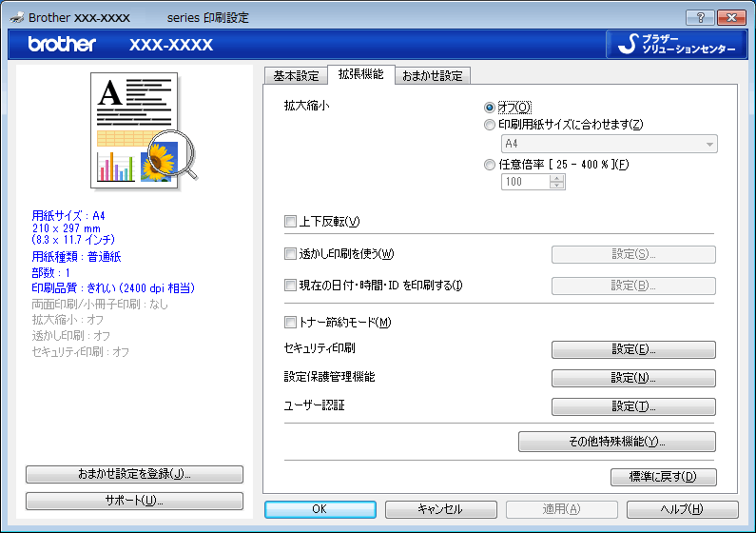Open date/time 設定(B) button
This screenshot has height=533, width=756.
(633, 286)
